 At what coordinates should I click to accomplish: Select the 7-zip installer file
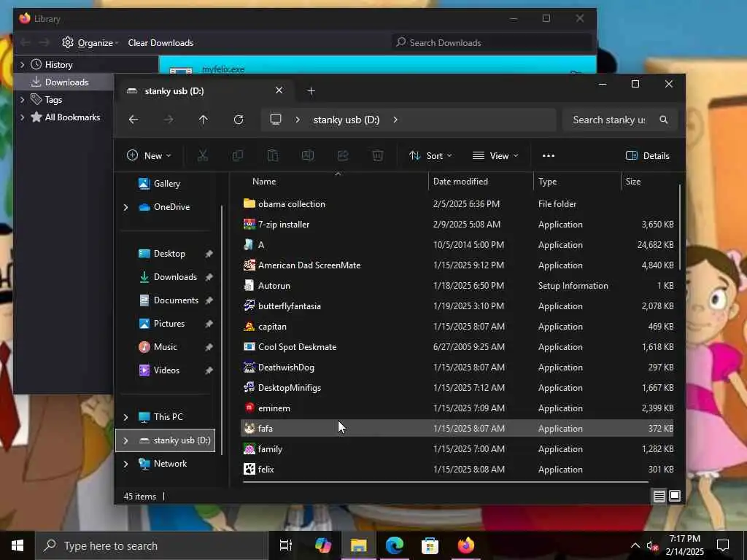coord(284,225)
